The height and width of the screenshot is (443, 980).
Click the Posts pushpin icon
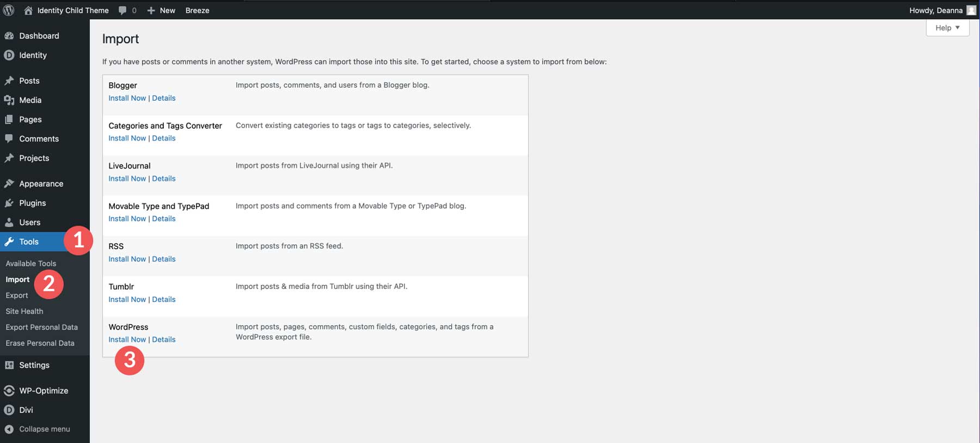coord(9,81)
